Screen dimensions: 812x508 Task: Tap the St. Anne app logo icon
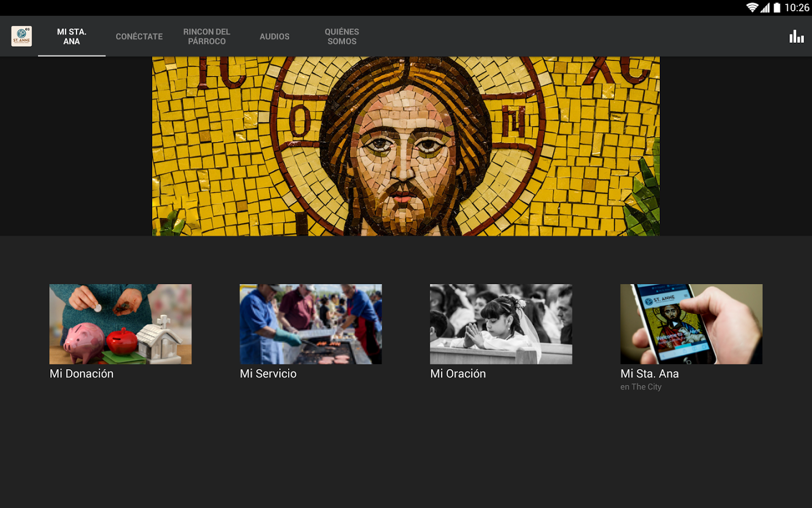[21, 36]
